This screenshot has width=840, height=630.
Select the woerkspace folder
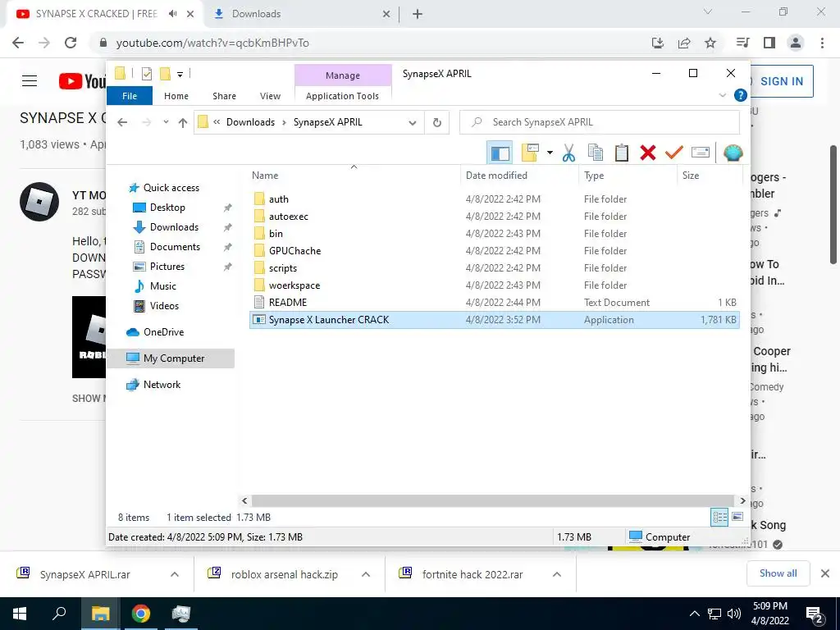tap(494, 285)
